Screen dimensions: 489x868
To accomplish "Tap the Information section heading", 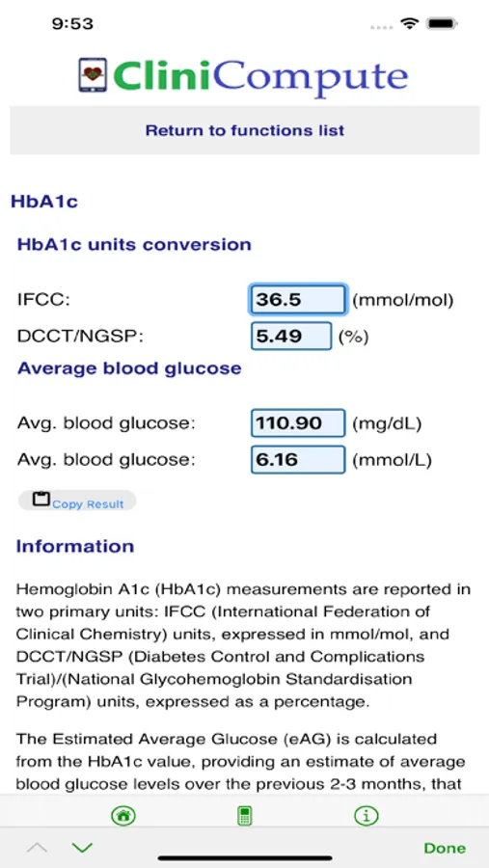I will click(75, 546).
